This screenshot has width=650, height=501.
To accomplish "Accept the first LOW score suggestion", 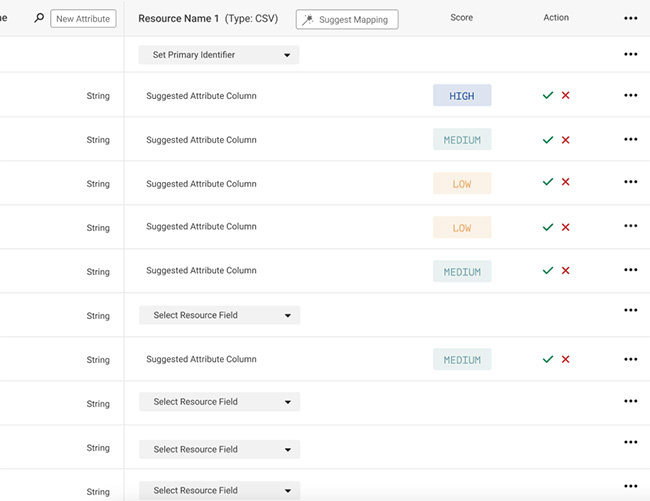I will (548, 182).
